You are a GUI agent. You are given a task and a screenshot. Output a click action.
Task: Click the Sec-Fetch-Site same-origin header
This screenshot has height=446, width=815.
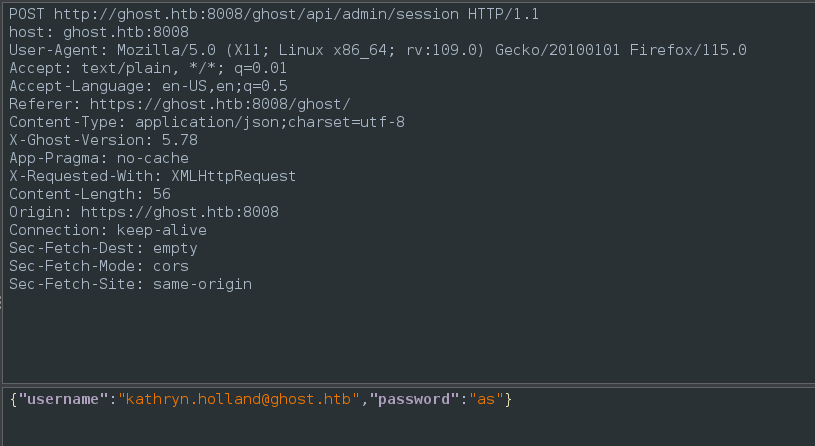click(130, 284)
